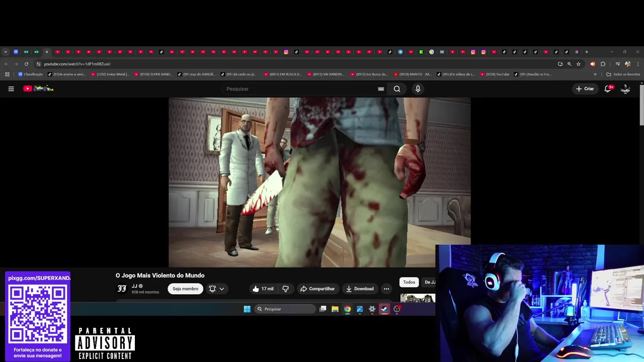The width and height of the screenshot is (644, 362).
Task: Open the Classificação bookmark
Action: (x=30, y=74)
